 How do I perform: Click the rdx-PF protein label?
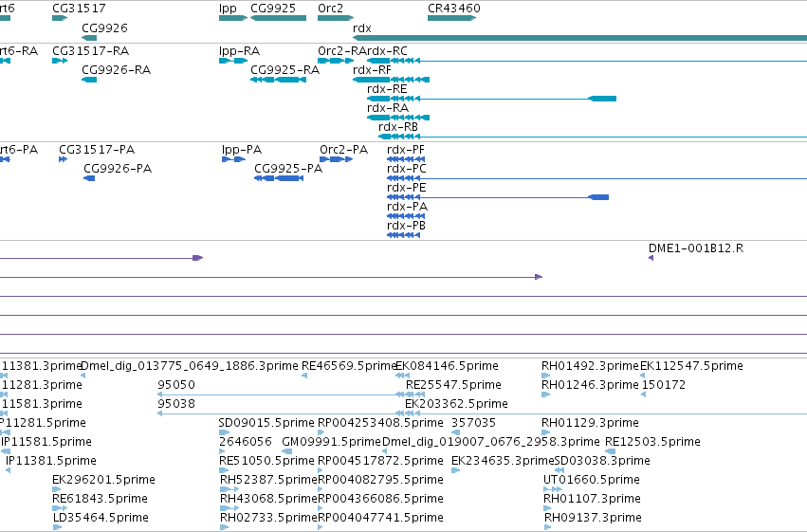tap(406, 150)
